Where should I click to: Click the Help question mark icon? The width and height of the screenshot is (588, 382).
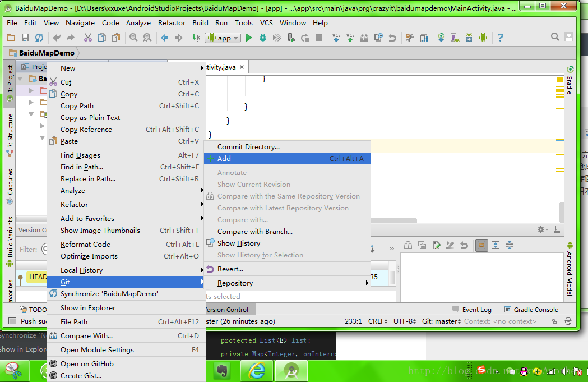500,38
